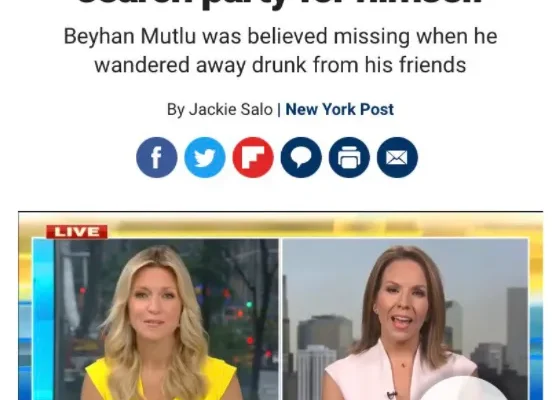Click subheadline line 'Beyhan Mutlu was believed missing'
Viewport: 552px width, 400px height.
tap(236, 37)
